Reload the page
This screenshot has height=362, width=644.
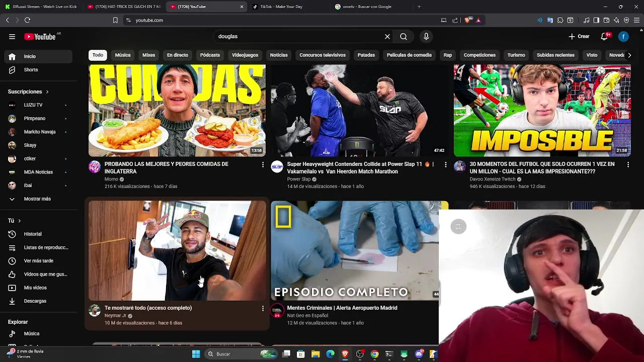coord(27,20)
